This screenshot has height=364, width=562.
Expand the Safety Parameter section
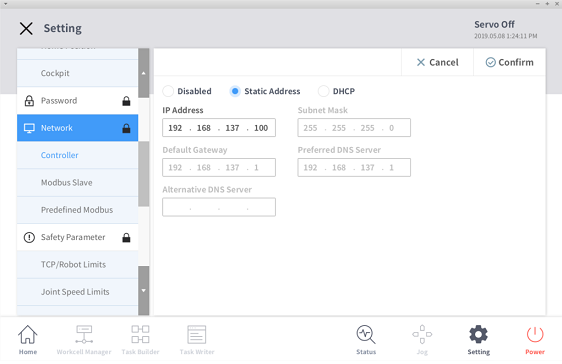[x=77, y=237]
